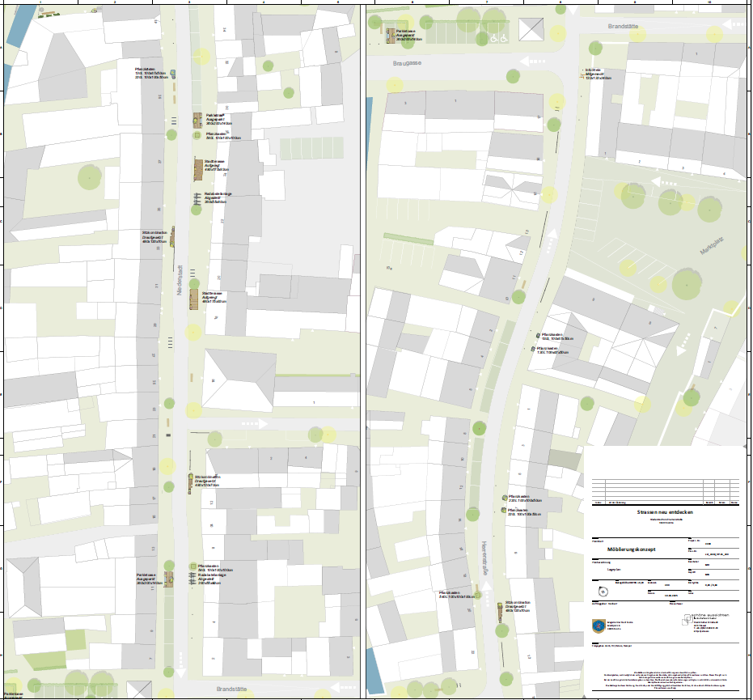Select the city coat of arms logo
The width and height of the screenshot is (753, 700).
pyautogui.click(x=598, y=625)
